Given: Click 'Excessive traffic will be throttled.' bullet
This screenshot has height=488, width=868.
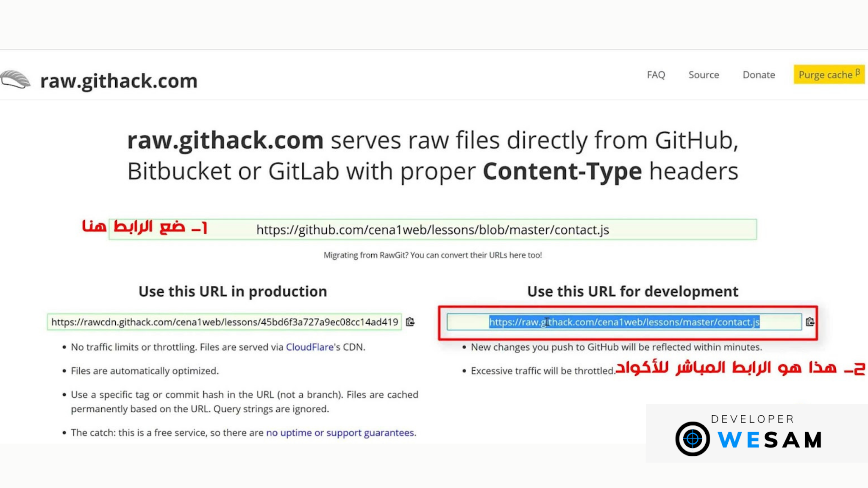Looking at the screenshot, I should [x=543, y=371].
